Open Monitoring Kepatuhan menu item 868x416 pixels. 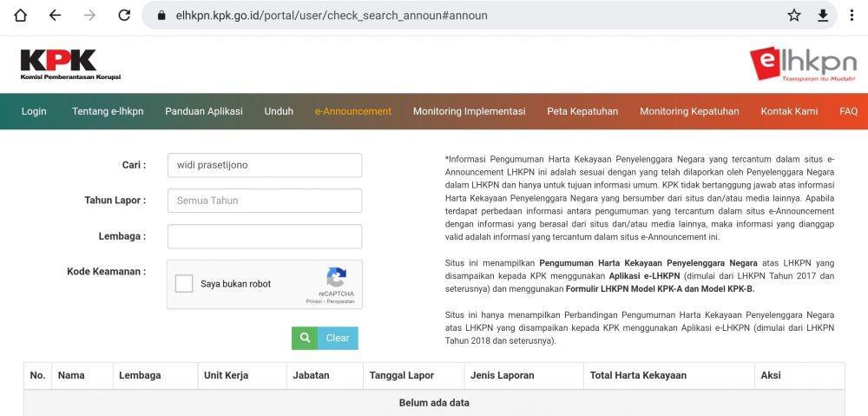coord(689,111)
